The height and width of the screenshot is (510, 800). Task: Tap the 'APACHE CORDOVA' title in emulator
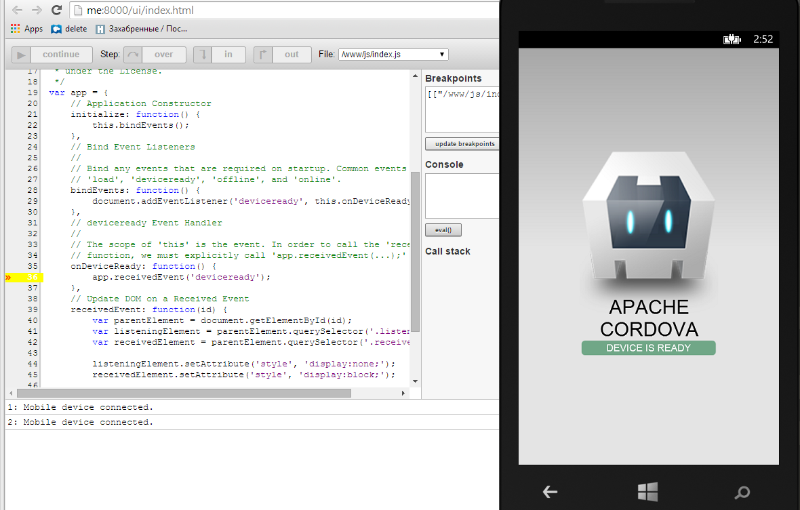(649, 318)
